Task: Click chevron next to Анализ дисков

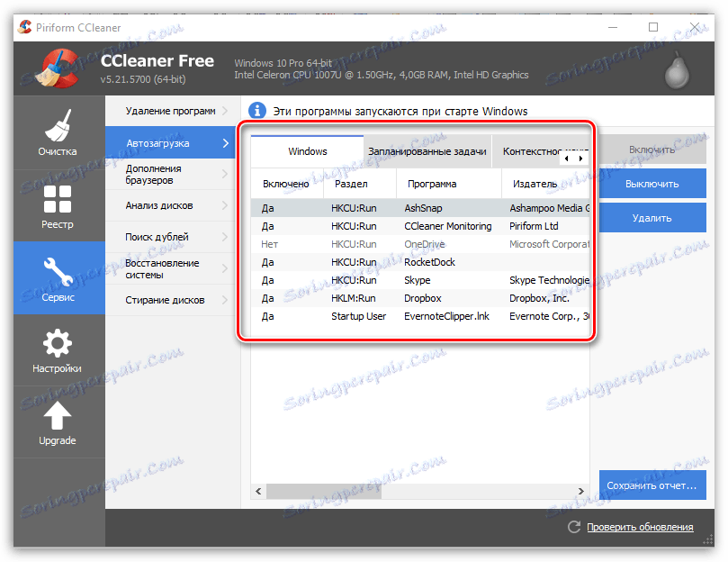Action: coord(225,205)
